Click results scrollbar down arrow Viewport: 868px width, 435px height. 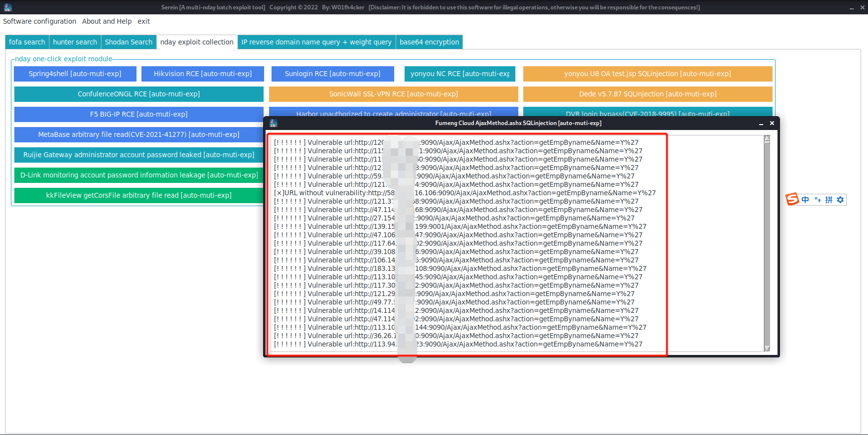(767, 348)
